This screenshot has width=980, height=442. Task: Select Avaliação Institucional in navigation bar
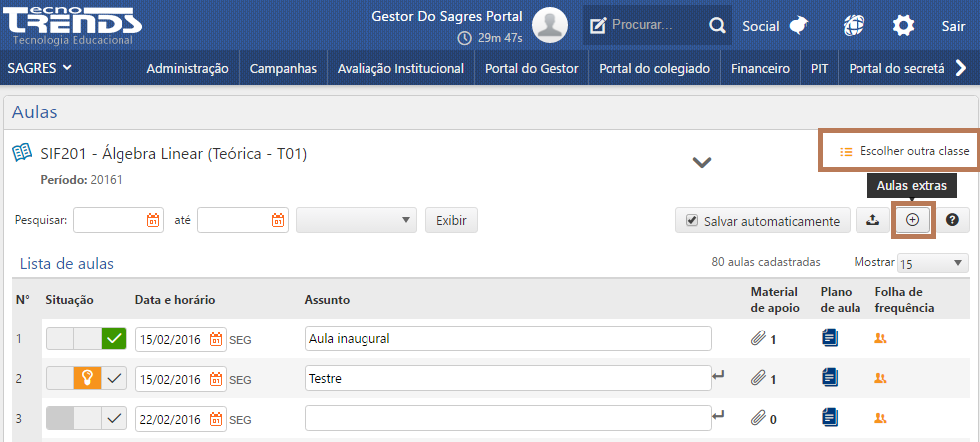point(400,69)
